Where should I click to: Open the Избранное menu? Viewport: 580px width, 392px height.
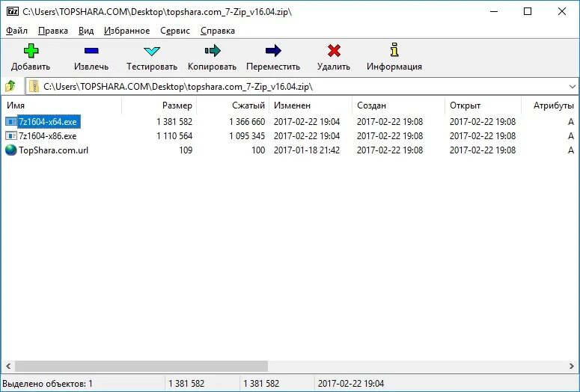[x=127, y=31]
